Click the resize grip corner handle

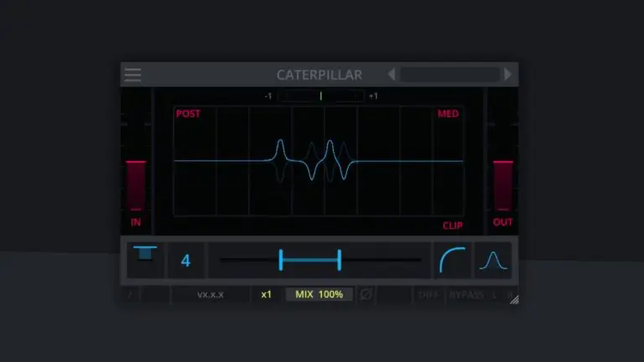coord(514,300)
